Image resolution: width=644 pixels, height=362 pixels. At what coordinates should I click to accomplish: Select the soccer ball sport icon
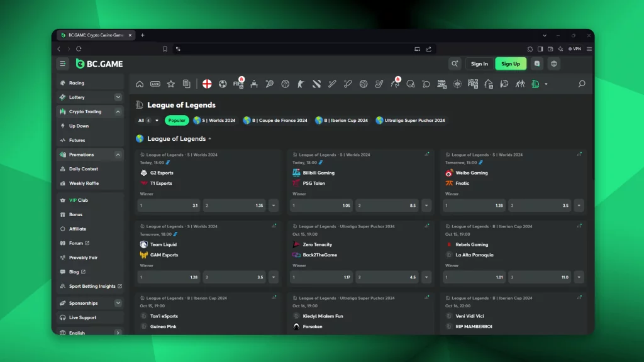point(223,84)
